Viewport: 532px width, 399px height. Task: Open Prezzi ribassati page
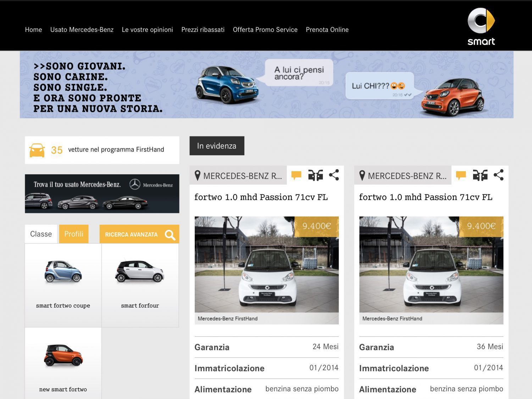point(203,30)
